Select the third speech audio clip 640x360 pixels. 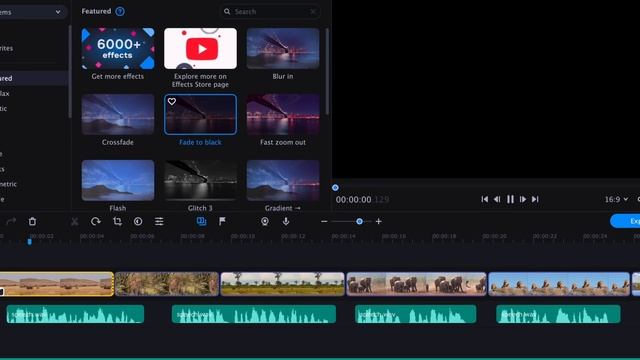point(416,314)
